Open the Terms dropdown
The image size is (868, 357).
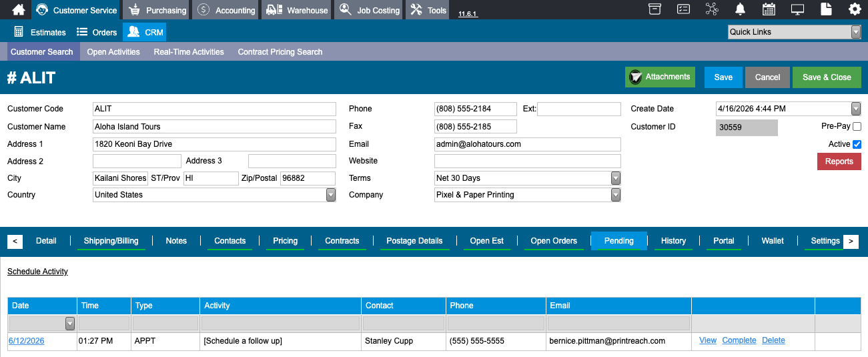[616, 178]
